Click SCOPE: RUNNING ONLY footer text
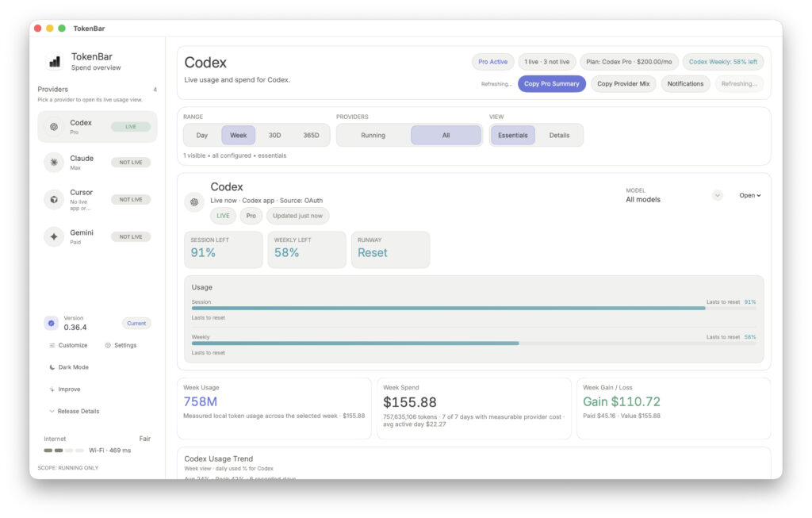 click(68, 468)
